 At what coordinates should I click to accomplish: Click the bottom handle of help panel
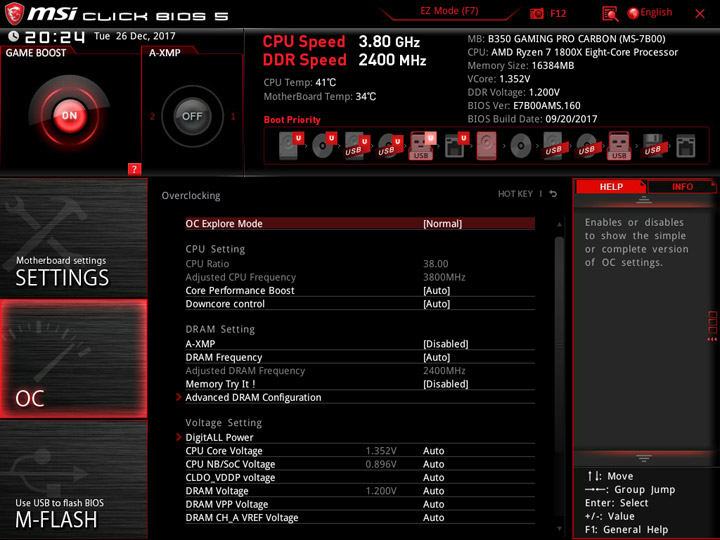pos(644,458)
